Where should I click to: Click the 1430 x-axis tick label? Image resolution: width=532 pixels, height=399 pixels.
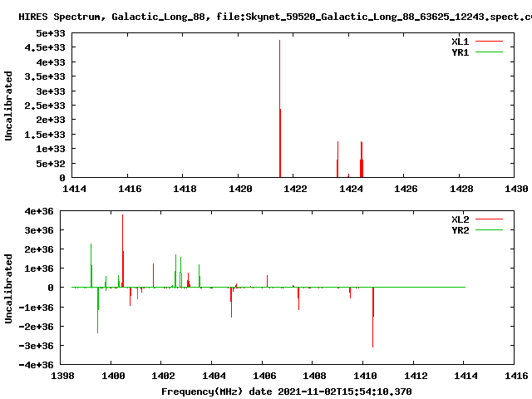516,189
